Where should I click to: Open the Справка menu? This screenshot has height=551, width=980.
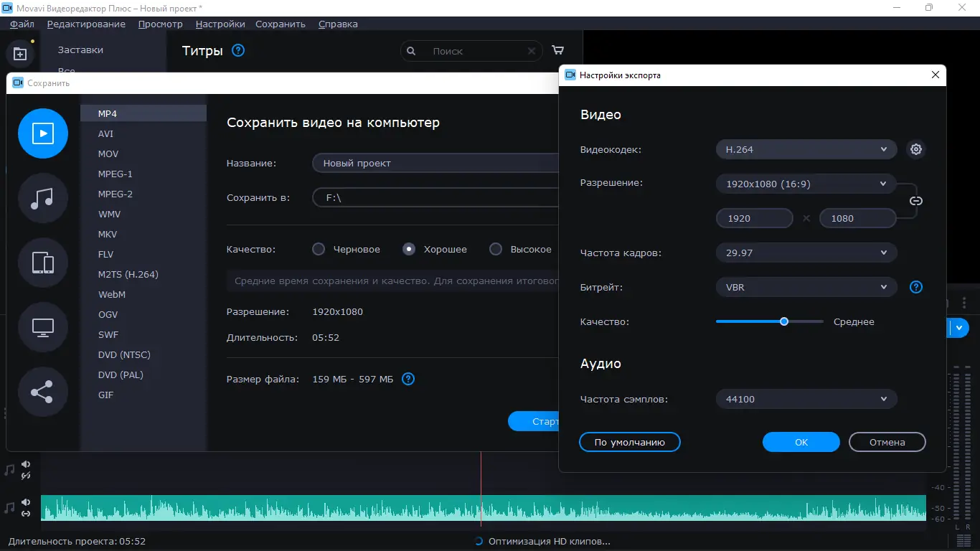pyautogui.click(x=338, y=24)
